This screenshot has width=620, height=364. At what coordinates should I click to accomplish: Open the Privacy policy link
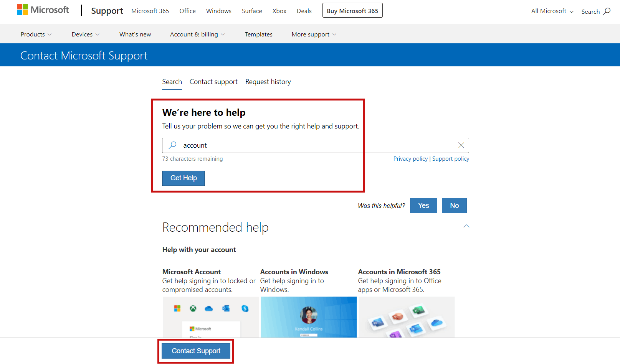coord(410,159)
